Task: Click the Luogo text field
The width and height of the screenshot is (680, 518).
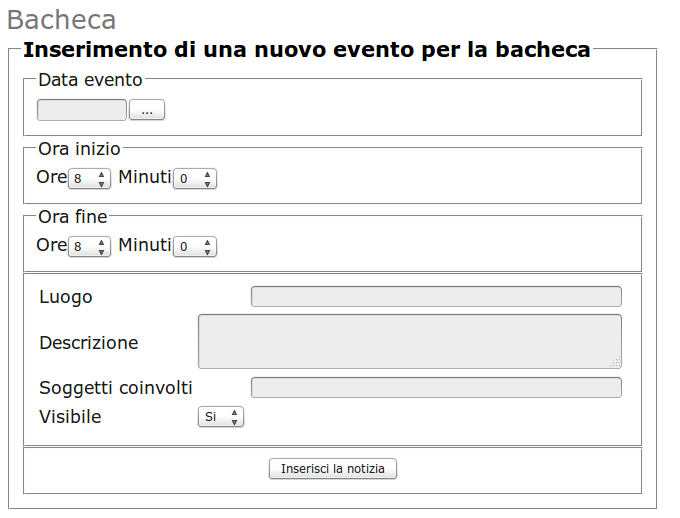Action: [436, 296]
